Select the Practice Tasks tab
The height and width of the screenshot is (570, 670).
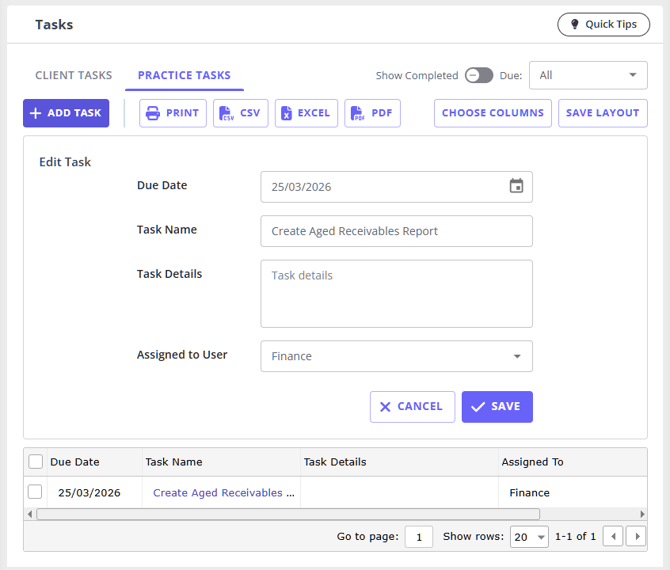(x=184, y=75)
